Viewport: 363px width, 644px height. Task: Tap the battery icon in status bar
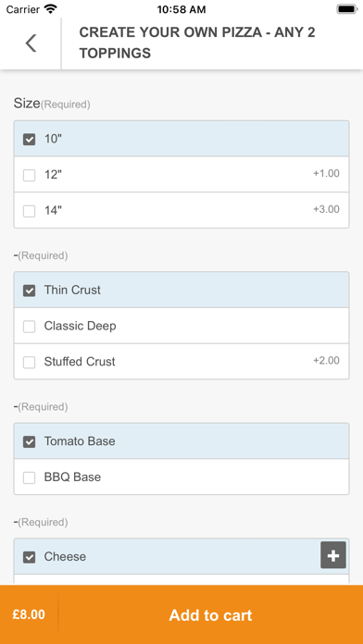point(347,9)
